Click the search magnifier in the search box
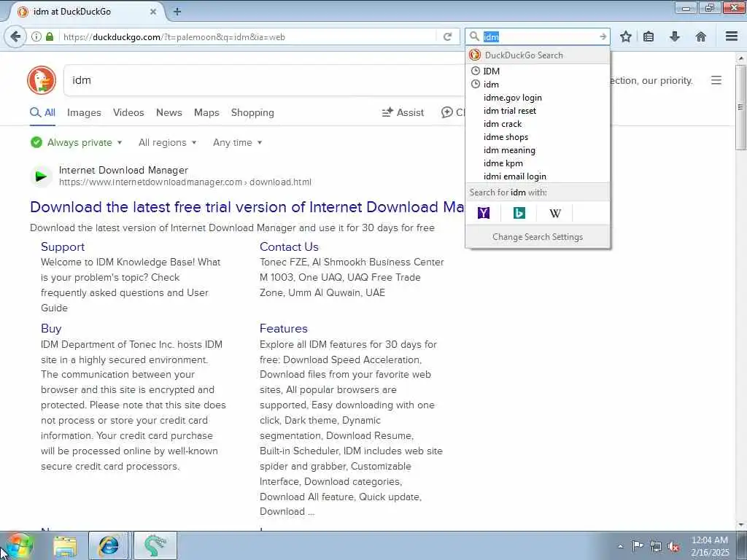The width and height of the screenshot is (747, 560). tap(474, 36)
